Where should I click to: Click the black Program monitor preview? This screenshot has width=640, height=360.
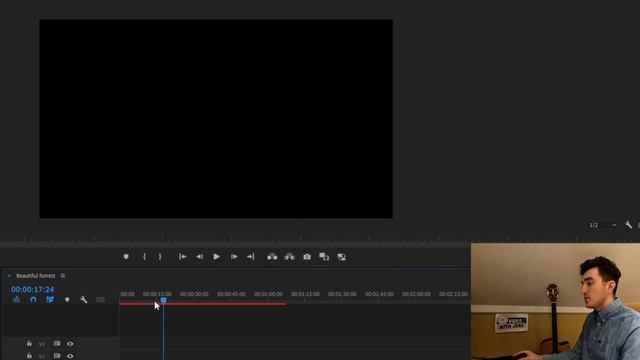[216, 119]
